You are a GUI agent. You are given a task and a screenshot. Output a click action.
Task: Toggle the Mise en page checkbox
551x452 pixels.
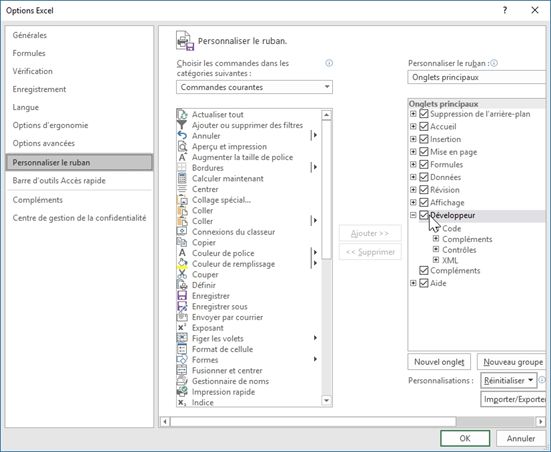coord(424,152)
